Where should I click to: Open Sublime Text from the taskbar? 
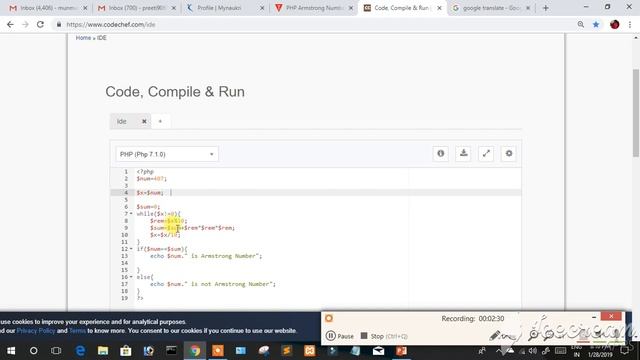(287, 351)
